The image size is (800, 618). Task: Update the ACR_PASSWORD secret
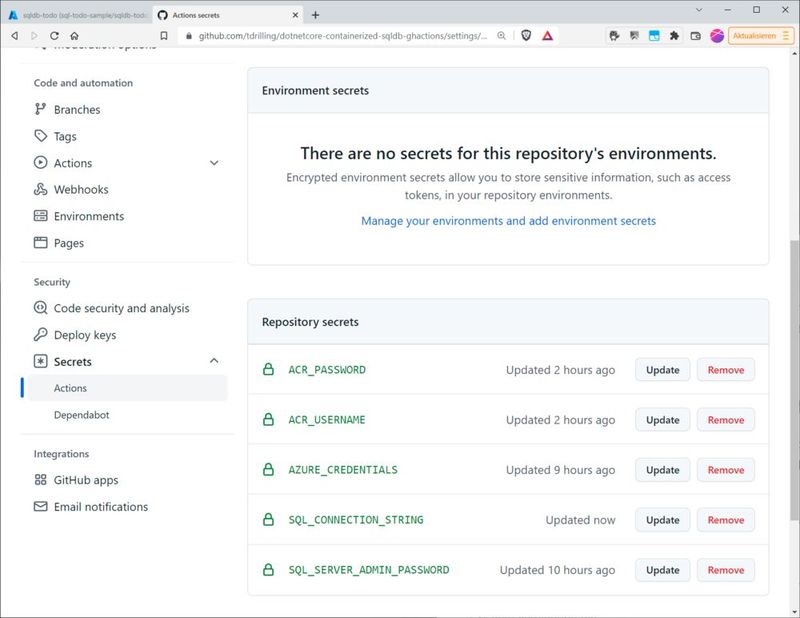pos(662,370)
